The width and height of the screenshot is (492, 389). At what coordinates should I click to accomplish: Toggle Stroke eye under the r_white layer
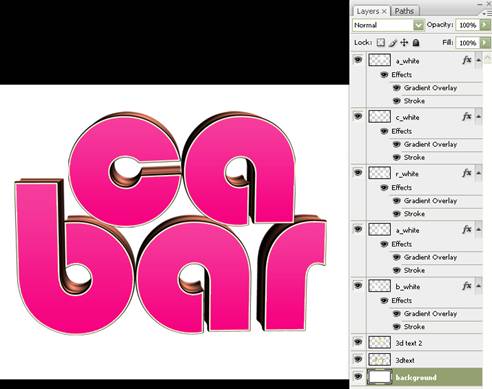click(397, 213)
